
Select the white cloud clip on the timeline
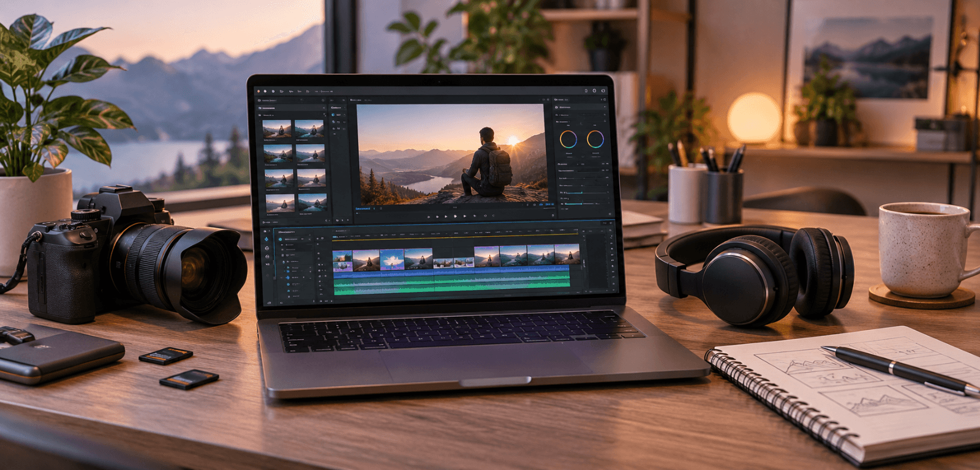pyautogui.click(x=392, y=259)
